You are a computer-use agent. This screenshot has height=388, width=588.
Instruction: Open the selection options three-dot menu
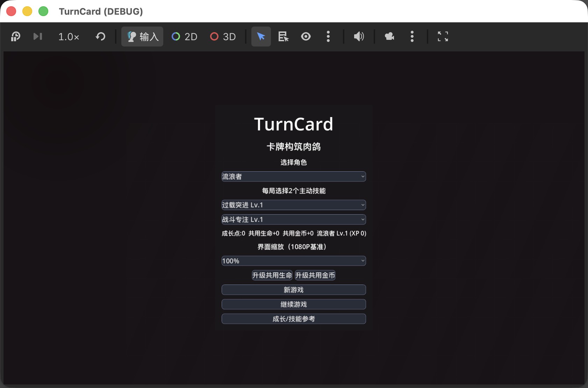[328, 36]
